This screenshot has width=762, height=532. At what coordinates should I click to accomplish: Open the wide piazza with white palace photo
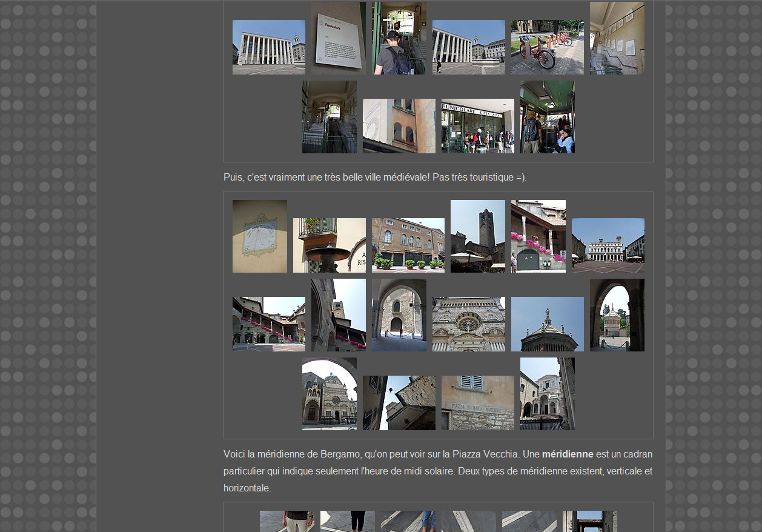click(608, 245)
